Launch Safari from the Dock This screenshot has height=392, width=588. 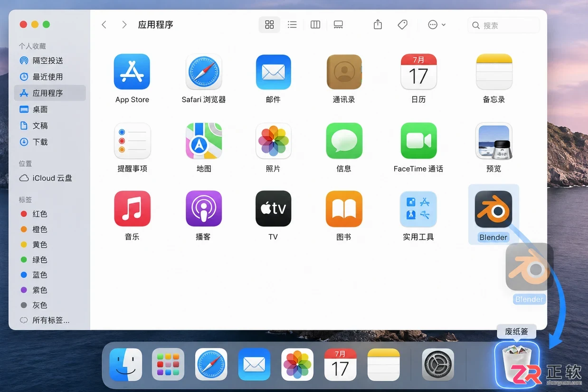pos(211,364)
